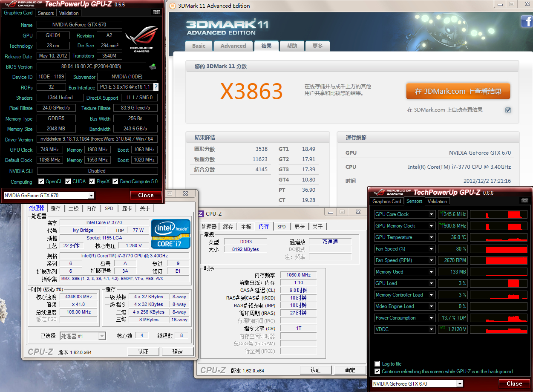
Task: Switch to Sensors tab in GPU-Z Graphics Card window
Action: pos(46,13)
